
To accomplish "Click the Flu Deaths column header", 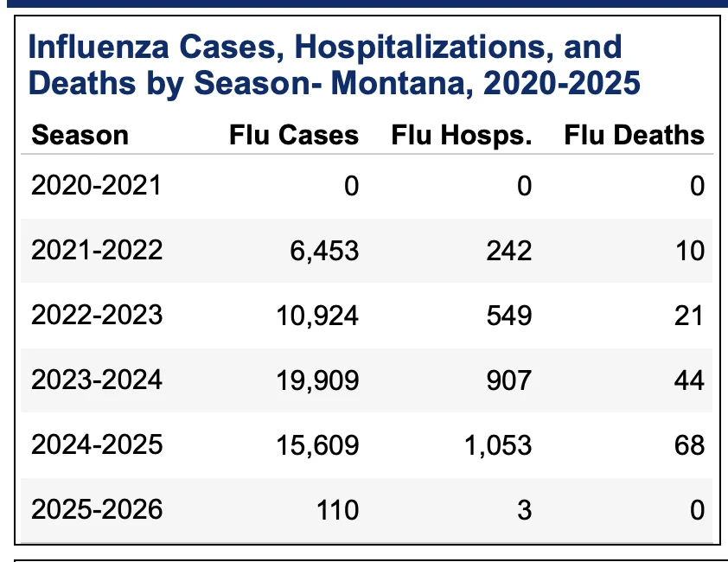I will (635, 135).
